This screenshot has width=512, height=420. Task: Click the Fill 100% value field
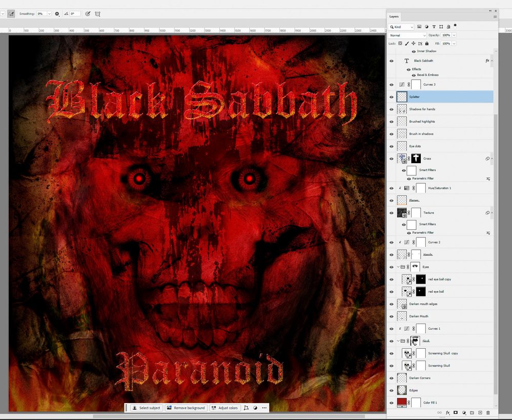446,44
